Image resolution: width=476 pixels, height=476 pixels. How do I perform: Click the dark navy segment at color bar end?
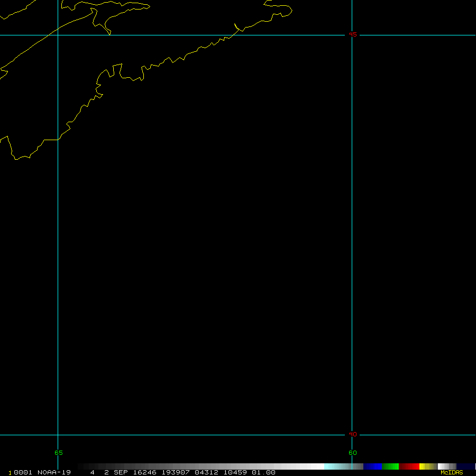(x=465, y=466)
